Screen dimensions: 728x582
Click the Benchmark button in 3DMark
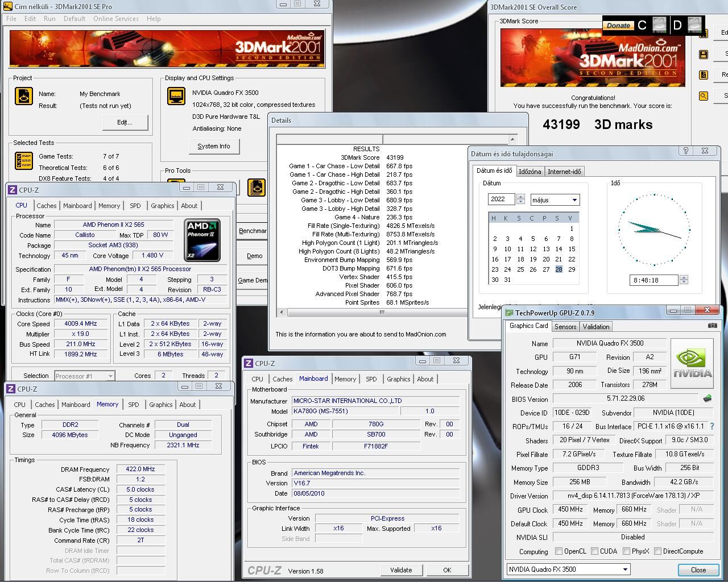pos(252,231)
